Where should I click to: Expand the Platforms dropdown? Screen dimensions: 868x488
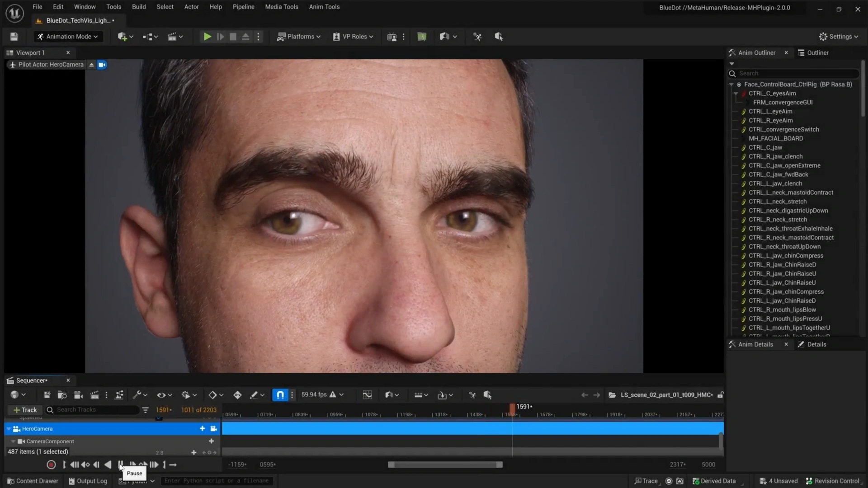click(x=299, y=37)
